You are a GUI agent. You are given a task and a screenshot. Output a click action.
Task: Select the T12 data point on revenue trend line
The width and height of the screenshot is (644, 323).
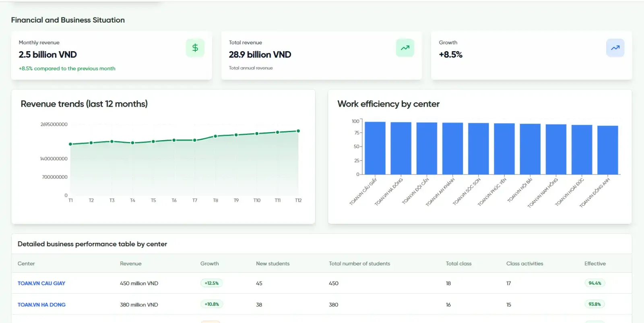[x=298, y=131]
